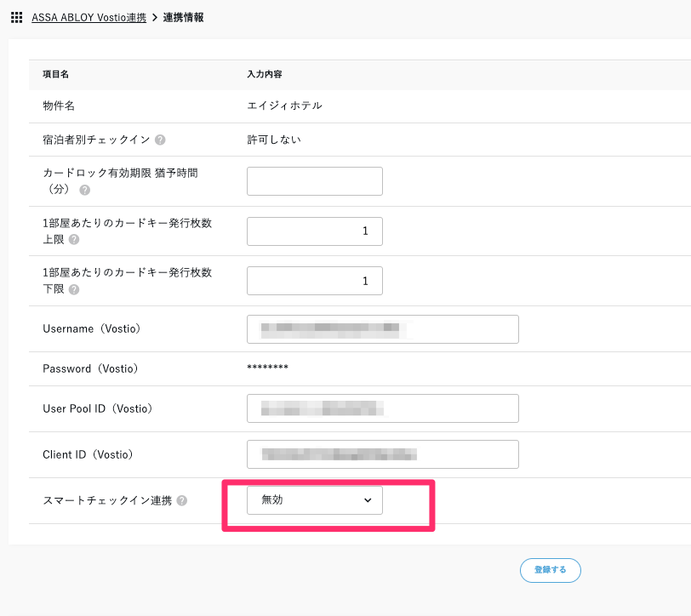Open help tooltip for カードキー発行枚数 上限
691x616 pixels.
(x=74, y=240)
